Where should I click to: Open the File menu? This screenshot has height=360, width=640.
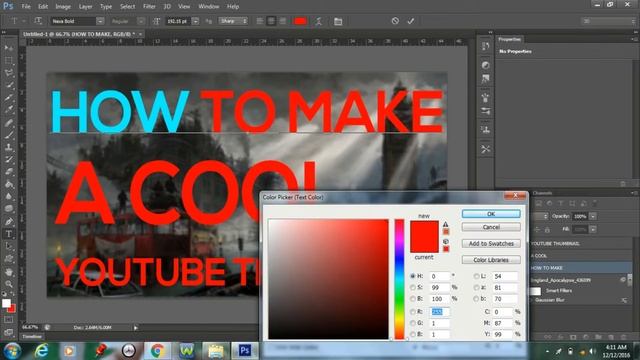[26, 7]
